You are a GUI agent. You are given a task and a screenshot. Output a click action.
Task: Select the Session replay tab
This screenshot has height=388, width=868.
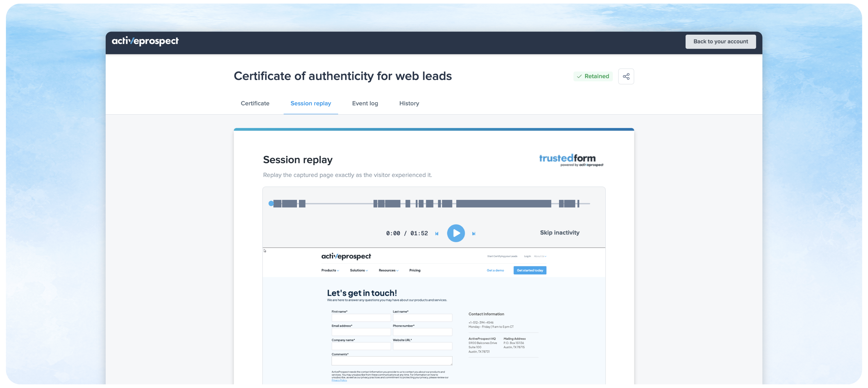311,103
